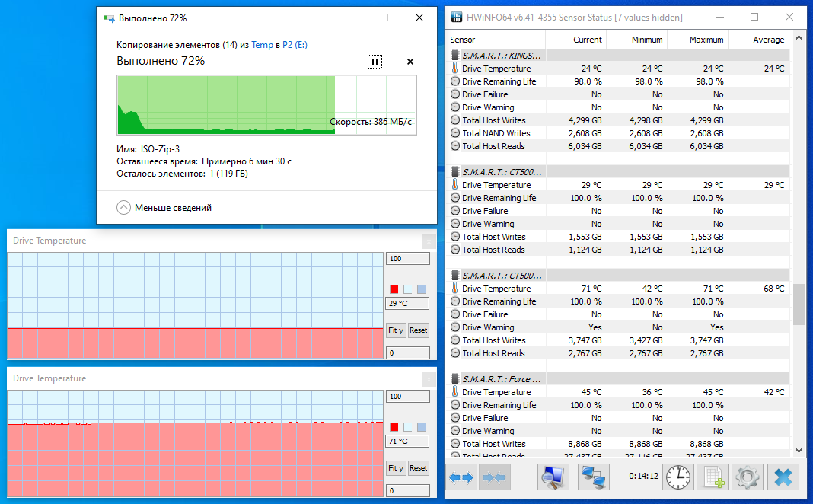
Task: Open the 'P2 (E:)' destination link
Action: (x=295, y=45)
